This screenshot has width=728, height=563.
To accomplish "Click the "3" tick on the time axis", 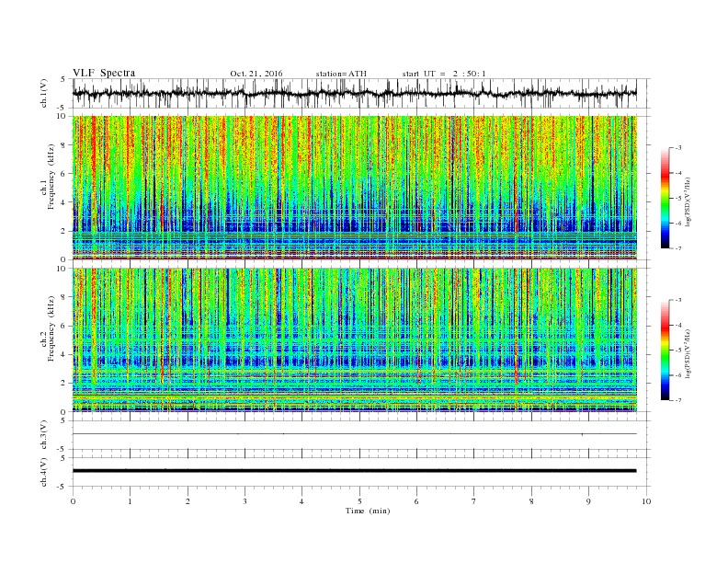I will click(x=245, y=501).
